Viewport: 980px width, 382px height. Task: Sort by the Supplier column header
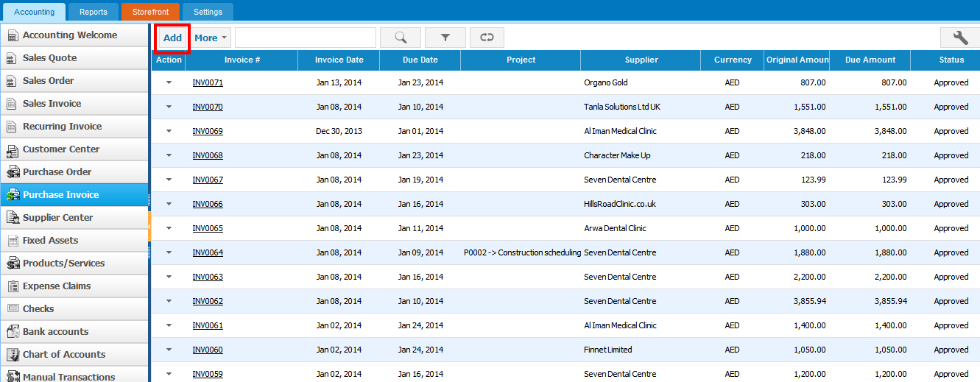(x=641, y=60)
